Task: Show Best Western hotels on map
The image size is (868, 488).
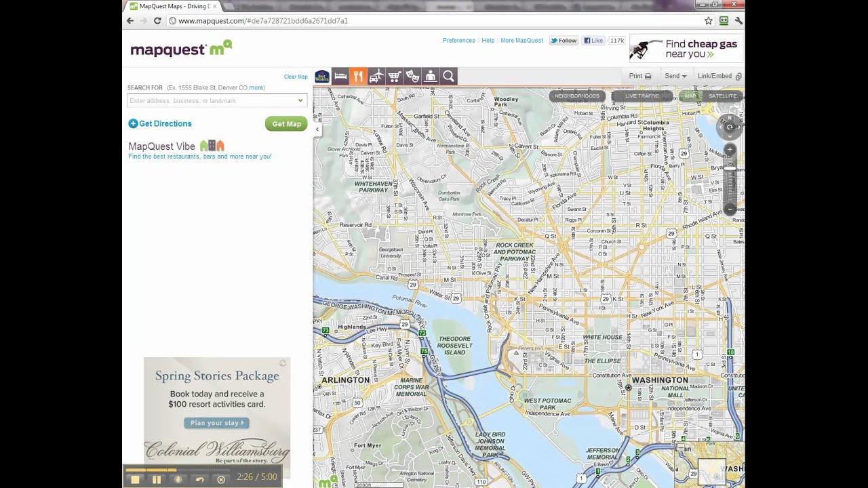Action: pyautogui.click(x=322, y=77)
